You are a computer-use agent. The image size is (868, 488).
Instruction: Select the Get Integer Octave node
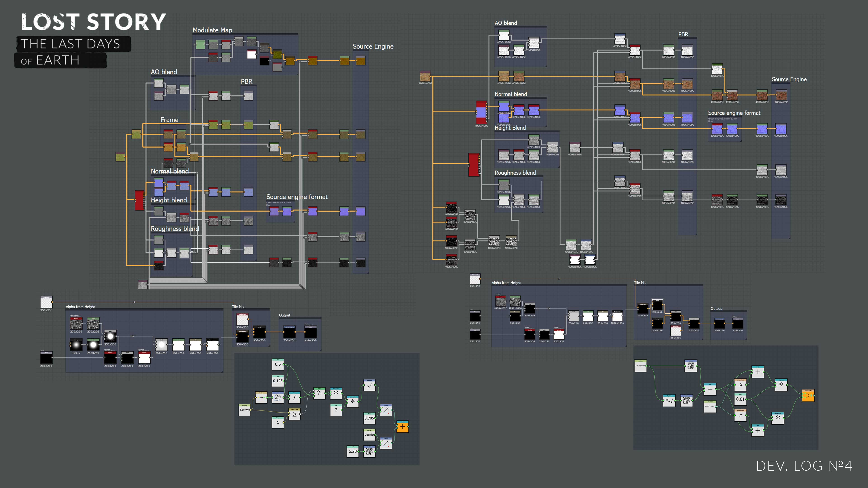(245, 410)
